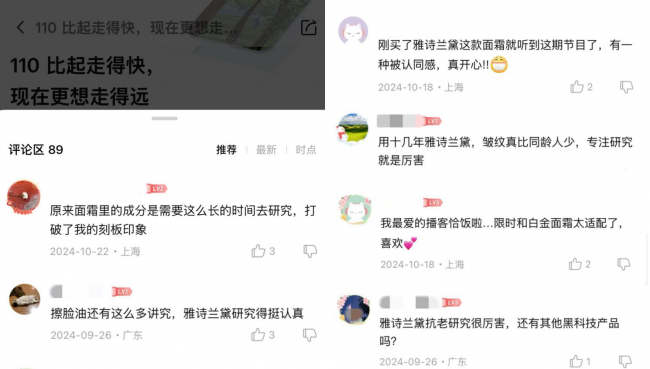Like the 擦脸油还有这么多讲究 comment
The image size is (650, 369).
(258, 335)
